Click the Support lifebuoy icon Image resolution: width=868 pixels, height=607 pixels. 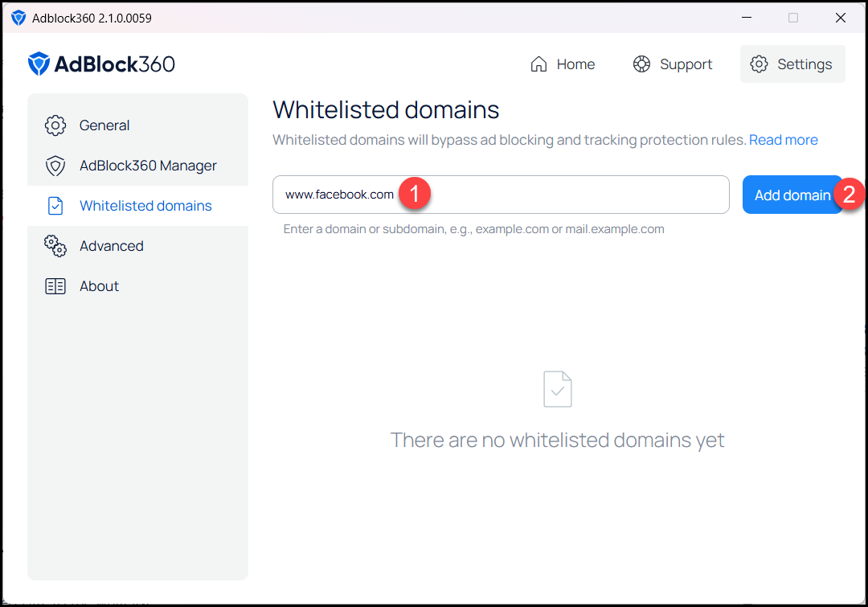point(641,64)
